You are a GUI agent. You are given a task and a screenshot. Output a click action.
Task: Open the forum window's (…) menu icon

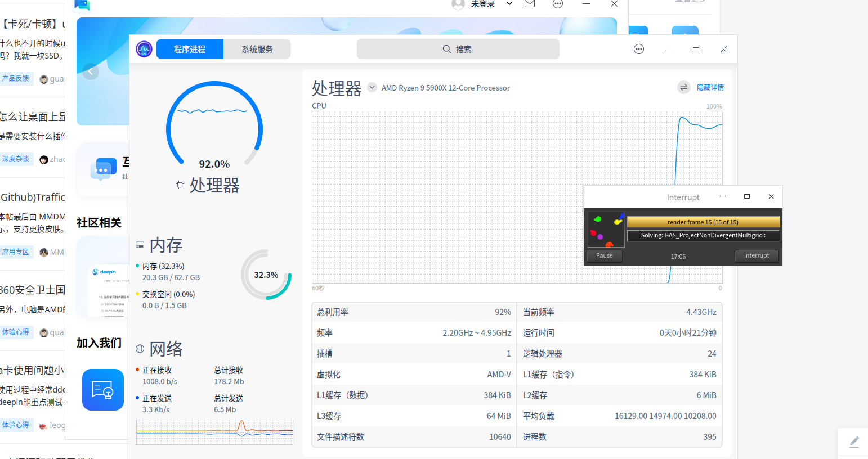pyautogui.click(x=558, y=4)
